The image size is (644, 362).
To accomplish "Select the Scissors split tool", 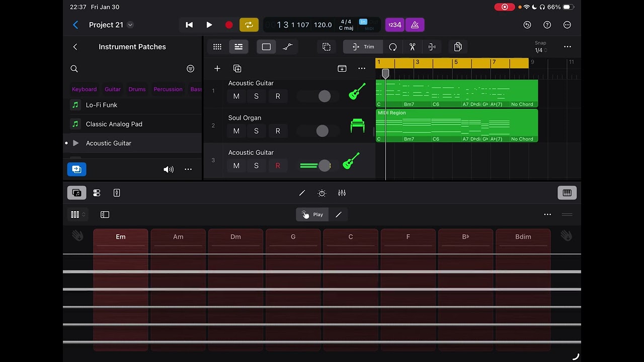I will tap(412, 47).
